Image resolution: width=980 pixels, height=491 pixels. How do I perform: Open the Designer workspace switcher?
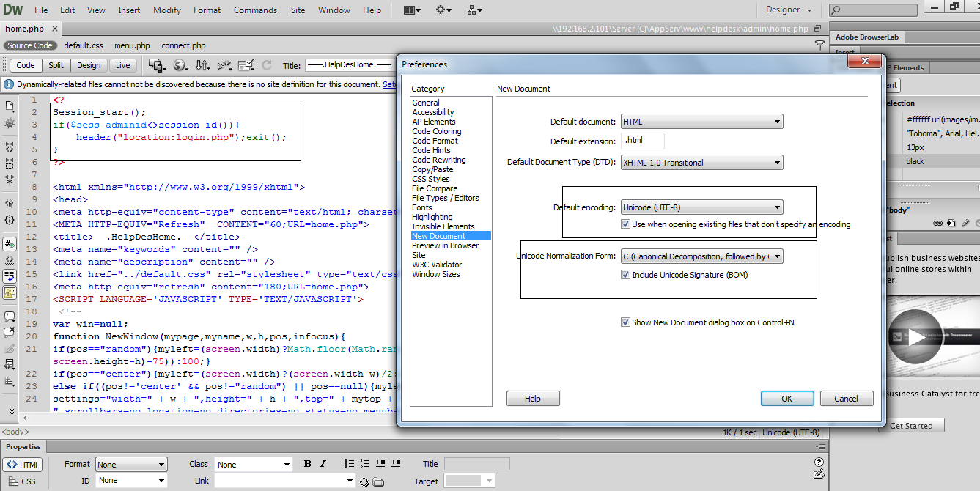tap(789, 10)
